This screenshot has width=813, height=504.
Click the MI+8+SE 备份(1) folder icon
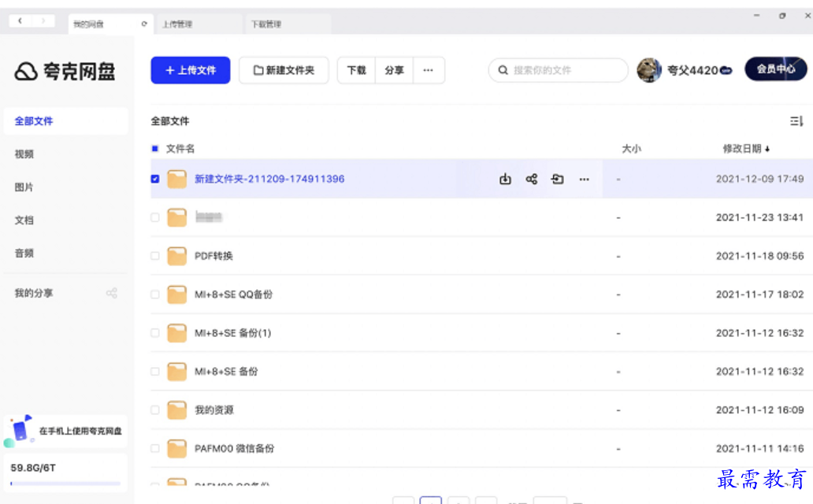(x=176, y=333)
